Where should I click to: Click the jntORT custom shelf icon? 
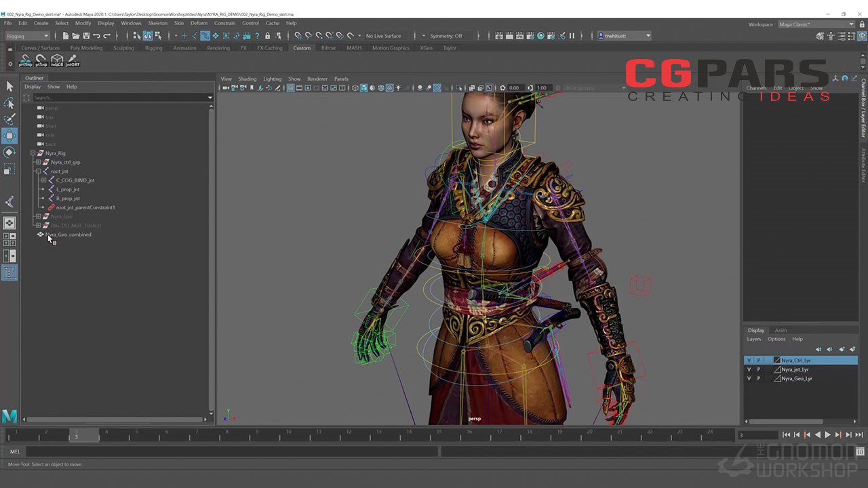coord(73,61)
